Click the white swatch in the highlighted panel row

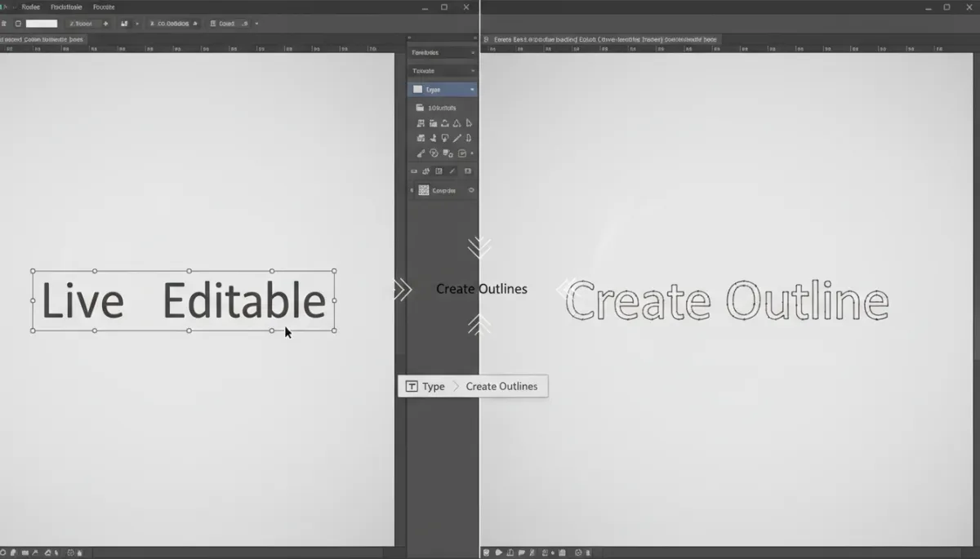point(417,89)
